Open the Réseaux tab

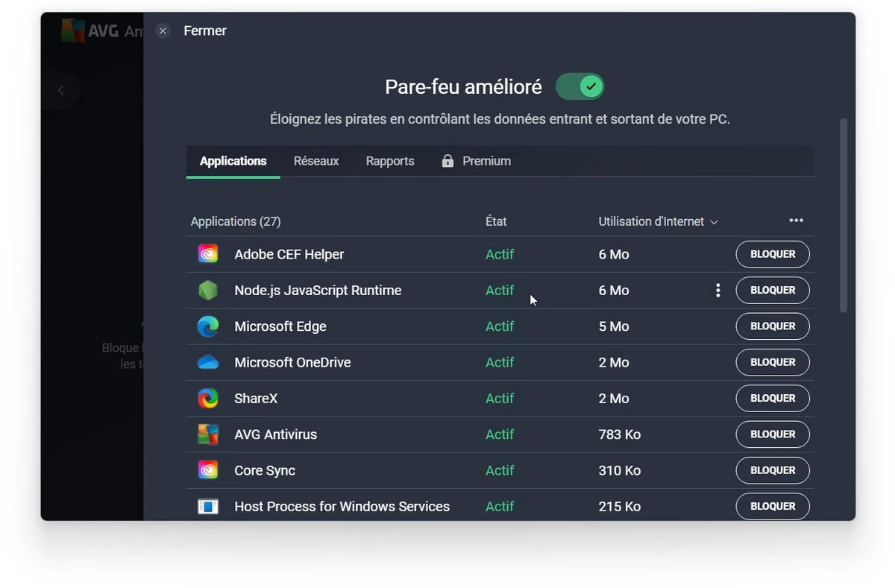tap(316, 161)
